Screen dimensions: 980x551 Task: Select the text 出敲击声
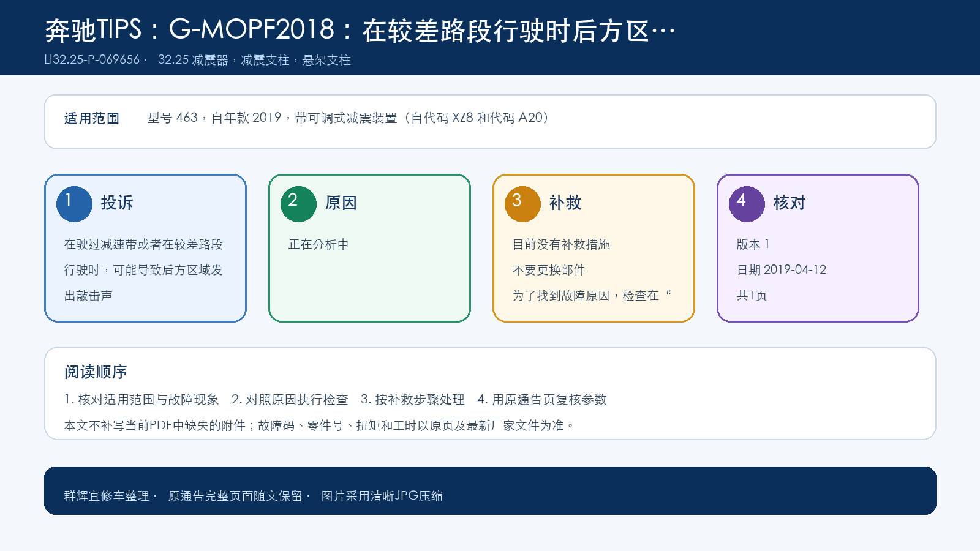(x=88, y=296)
